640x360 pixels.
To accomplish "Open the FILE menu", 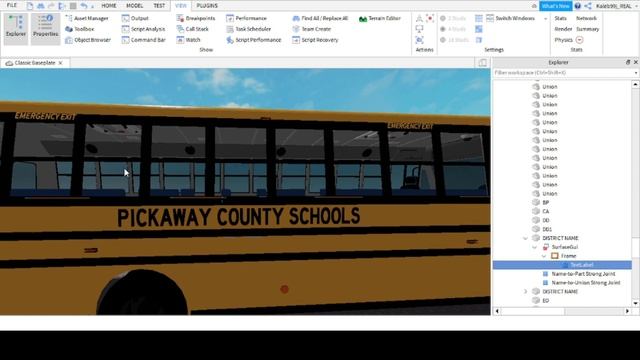I will point(12,5).
